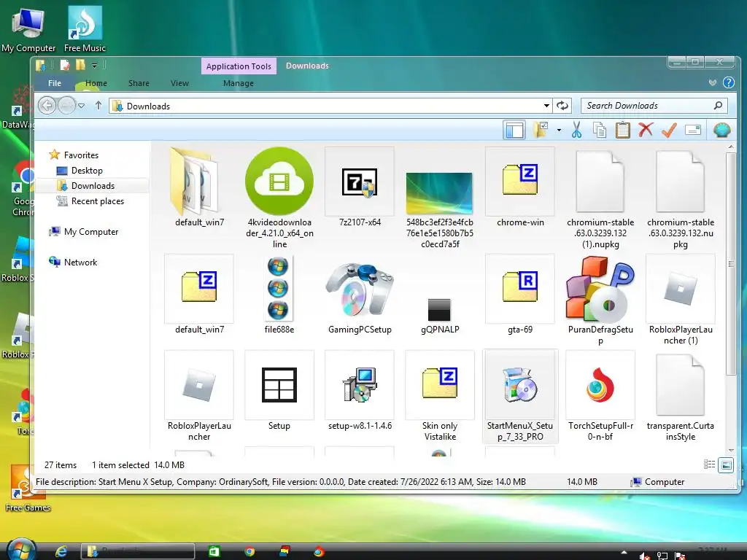Open the Home ribbon tab
This screenshot has width=747, height=560.
(x=96, y=83)
